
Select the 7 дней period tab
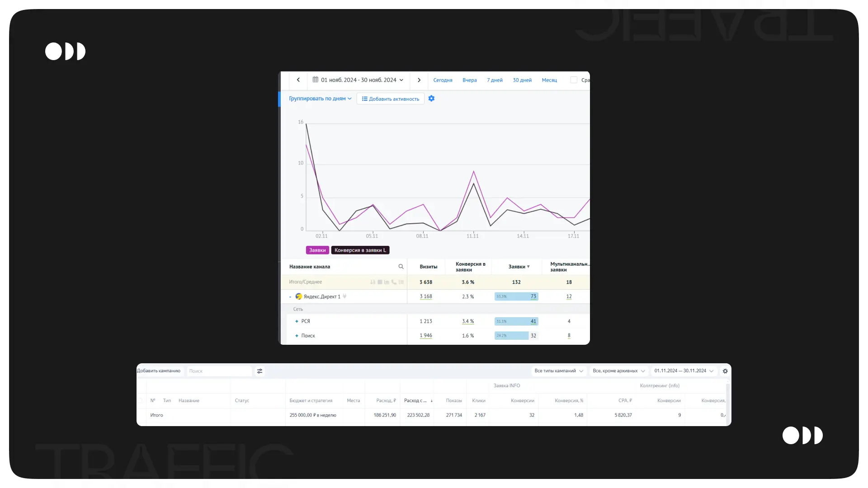[495, 80]
